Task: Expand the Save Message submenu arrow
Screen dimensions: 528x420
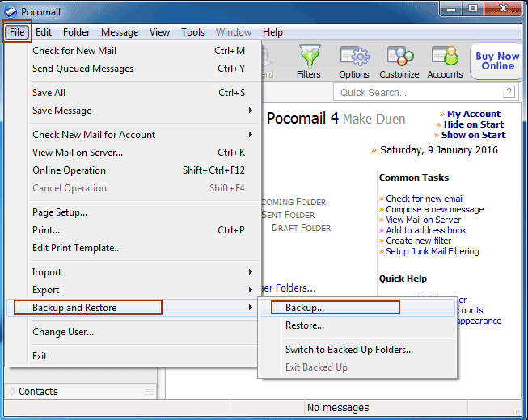Action: coord(250,111)
